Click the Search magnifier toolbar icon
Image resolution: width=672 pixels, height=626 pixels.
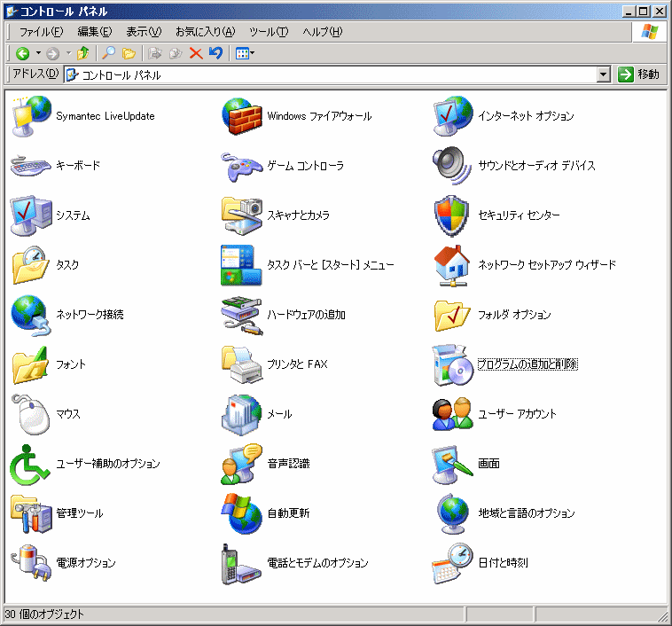coord(108,53)
